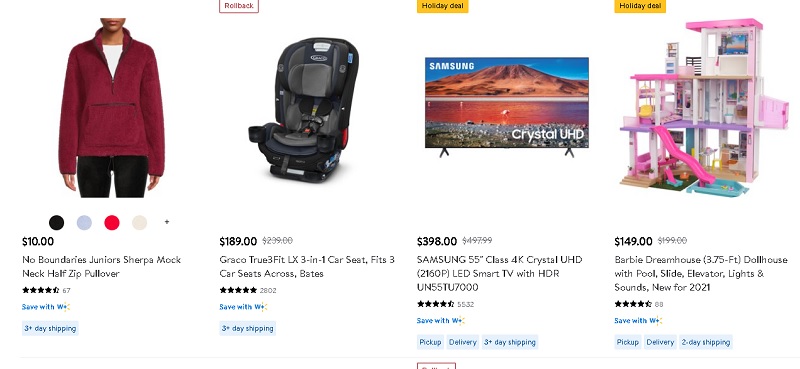The width and height of the screenshot is (800, 369).
Task: Choose the light blue color swatch
Action: 84,223
